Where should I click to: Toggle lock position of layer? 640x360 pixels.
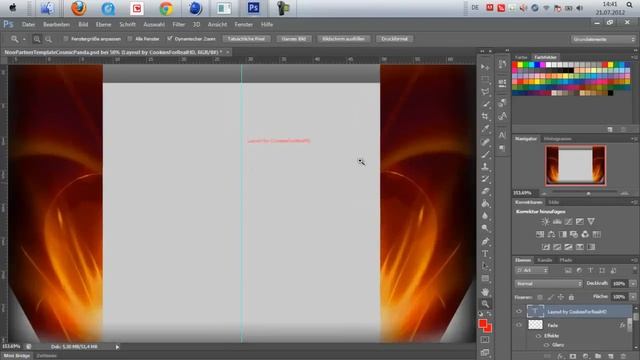(561, 297)
